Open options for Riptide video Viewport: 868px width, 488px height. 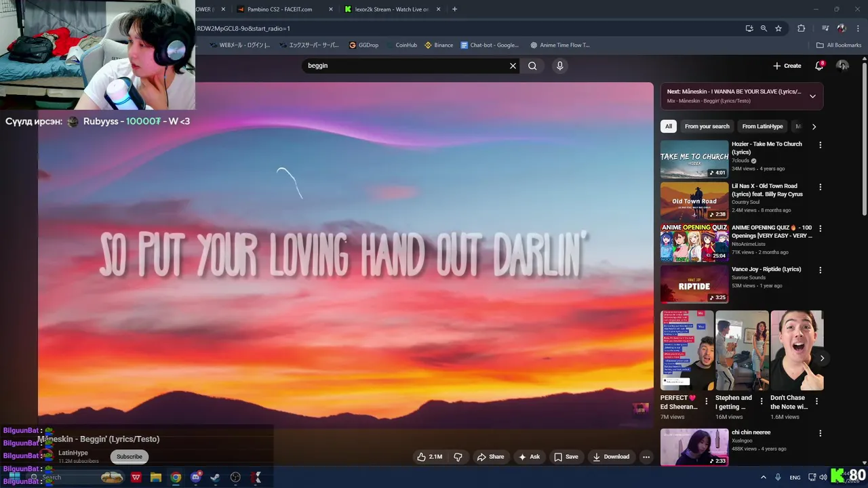pos(820,270)
